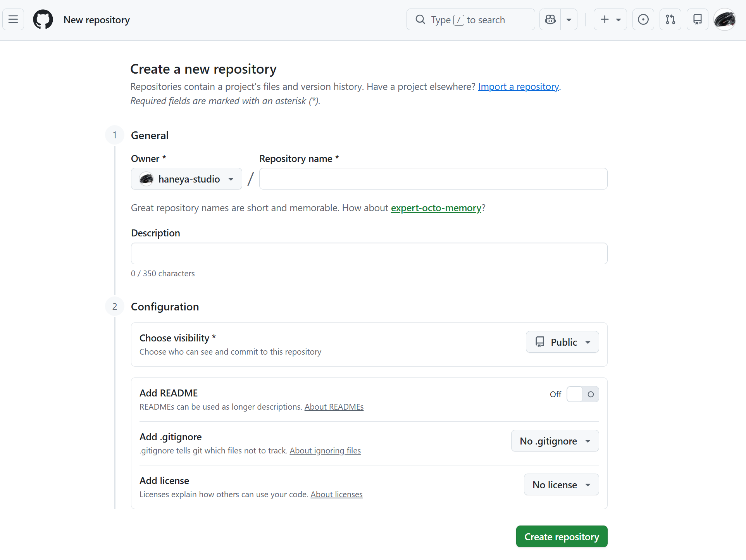The image size is (746, 560).
Task: Open the hamburger navigation menu
Action: click(13, 19)
